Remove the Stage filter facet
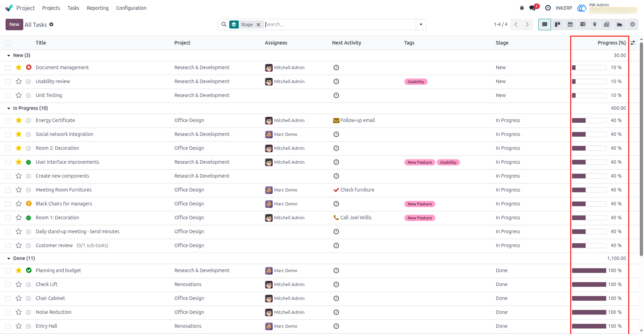Image resolution: width=644 pixels, height=334 pixels. [258, 24]
